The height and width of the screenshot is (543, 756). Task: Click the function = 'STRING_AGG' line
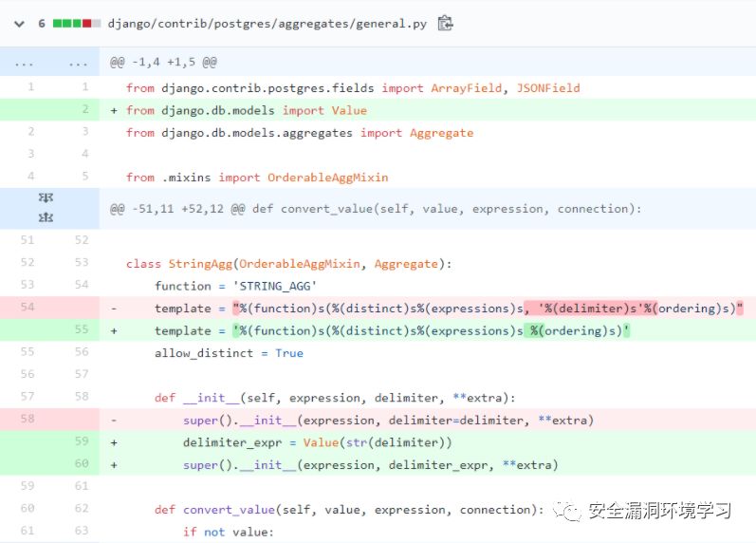coord(236,287)
